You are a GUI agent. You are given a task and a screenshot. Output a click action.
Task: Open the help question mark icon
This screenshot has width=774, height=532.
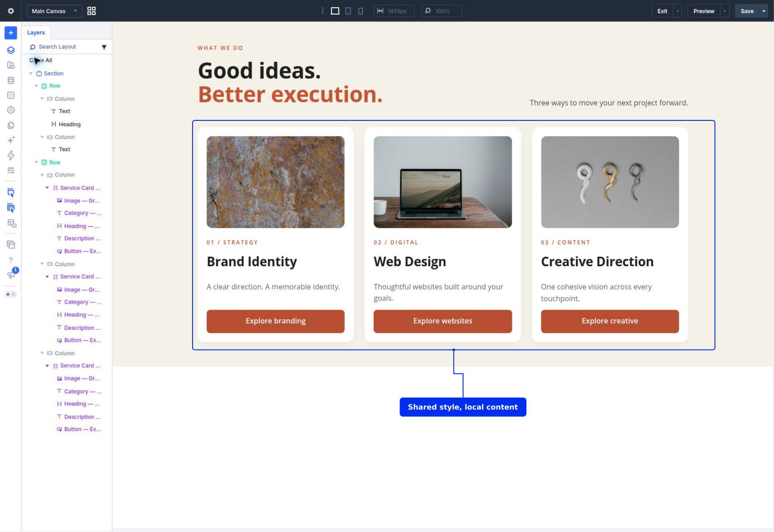pyautogui.click(x=11, y=260)
